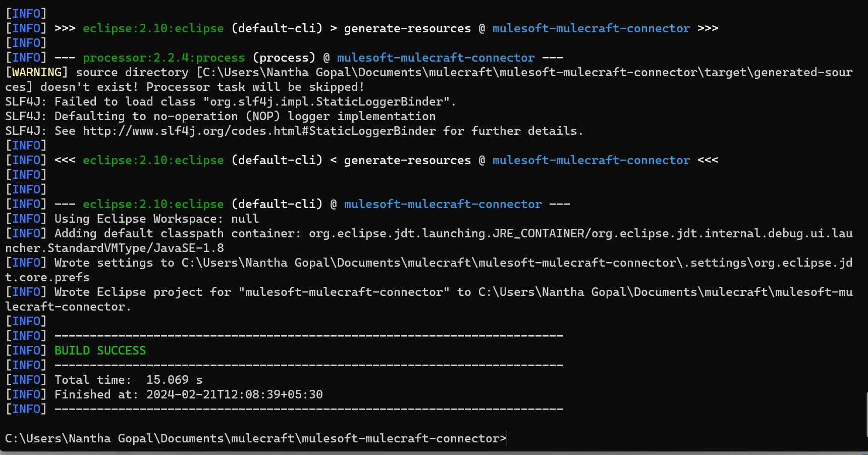Viewport: 868px width, 455px height.
Task: Click the yellow WARNING label
Action: 36,73
